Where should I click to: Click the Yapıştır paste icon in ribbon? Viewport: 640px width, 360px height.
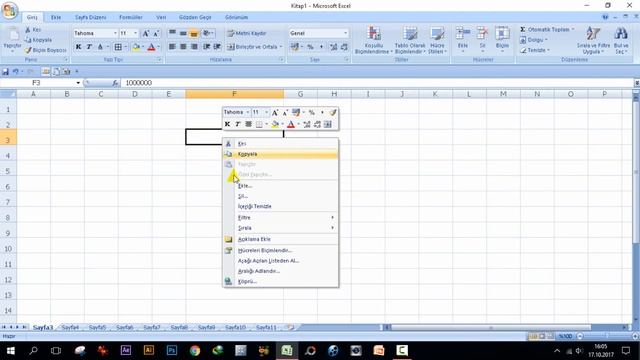12,35
